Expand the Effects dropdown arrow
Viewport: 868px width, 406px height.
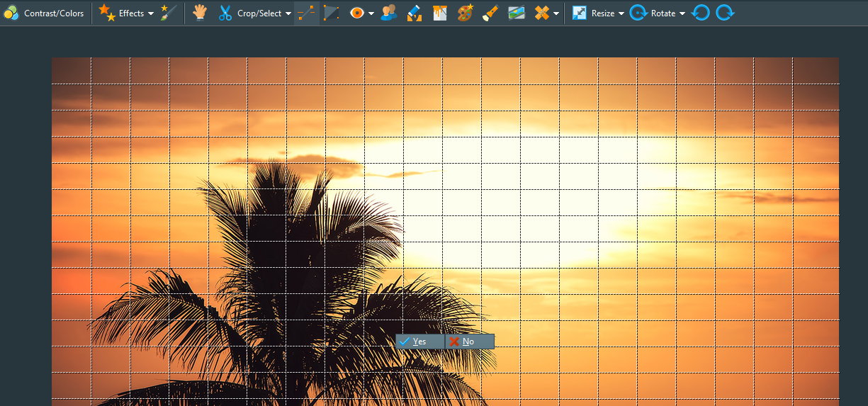[x=151, y=13]
